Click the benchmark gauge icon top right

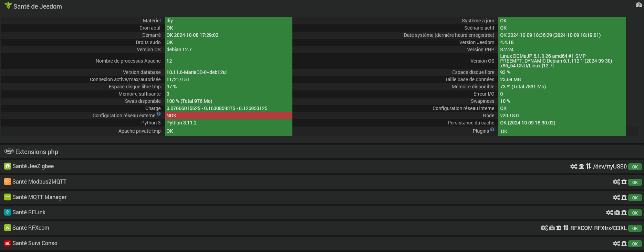(638, 5)
